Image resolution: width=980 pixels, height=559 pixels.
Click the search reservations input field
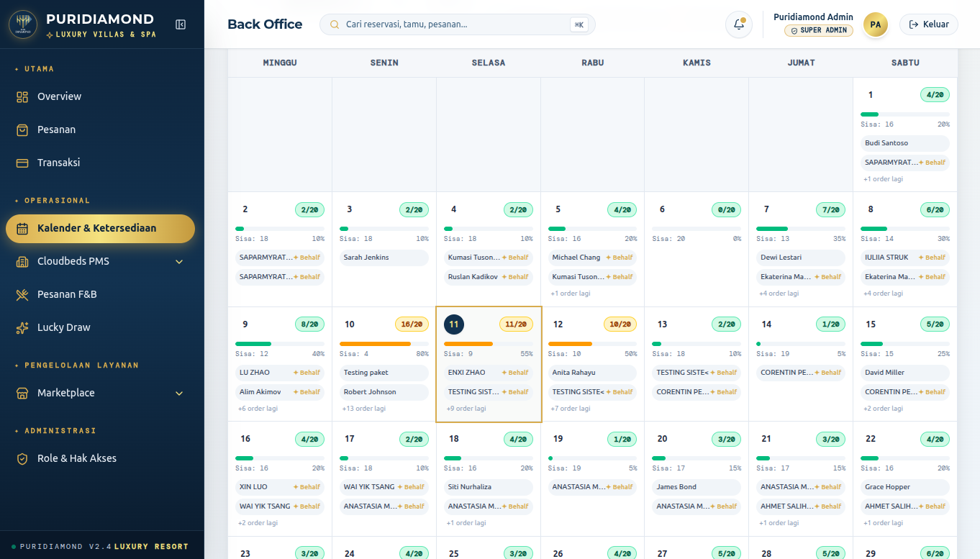click(458, 24)
